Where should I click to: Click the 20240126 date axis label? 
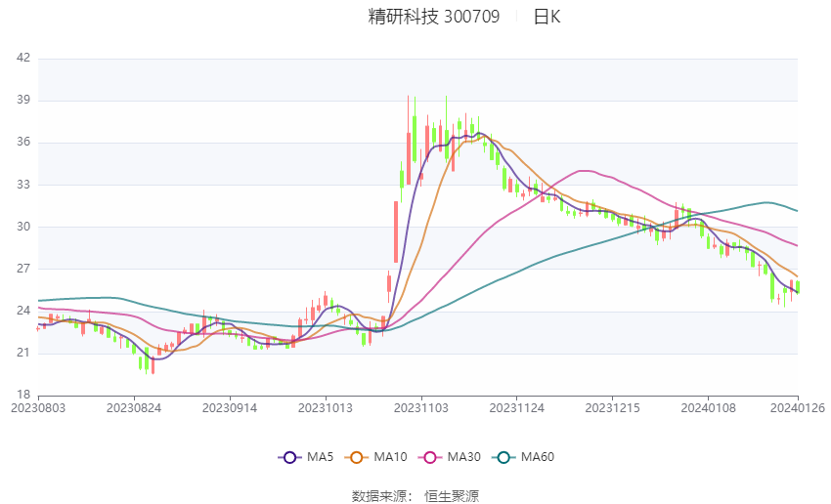pos(798,408)
